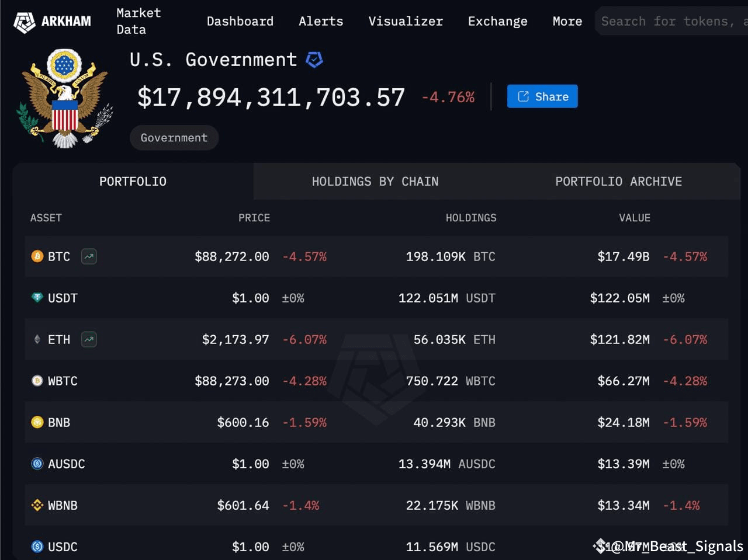Screen dimensions: 748x560
Task: Go to the Dashboard page
Action: coord(240,21)
